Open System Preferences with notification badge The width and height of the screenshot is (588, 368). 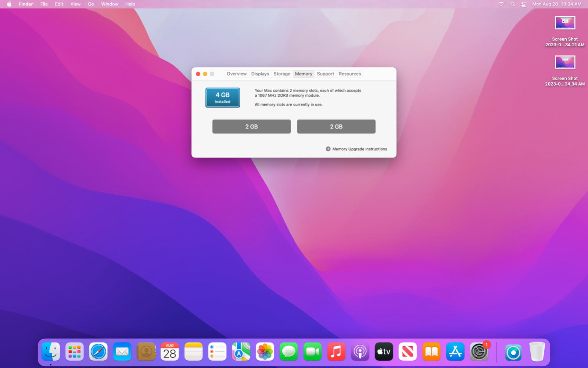click(x=479, y=352)
